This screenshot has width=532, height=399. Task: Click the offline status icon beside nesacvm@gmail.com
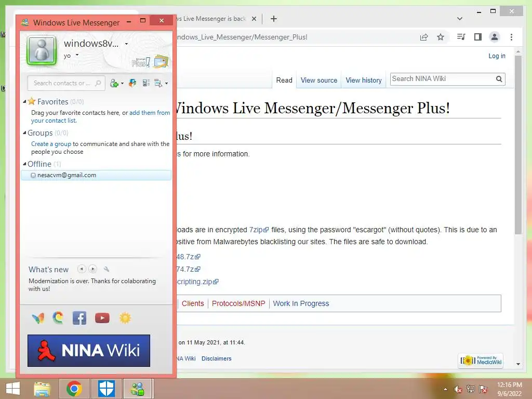(33, 176)
